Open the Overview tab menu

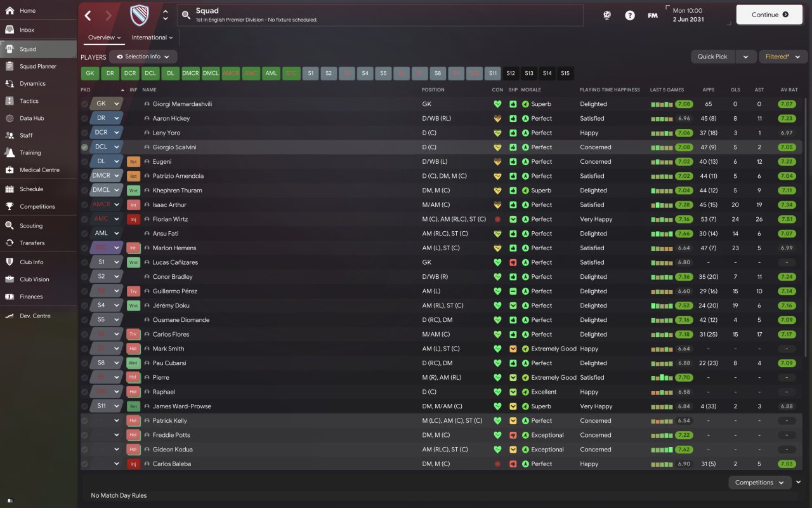pos(105,37)
